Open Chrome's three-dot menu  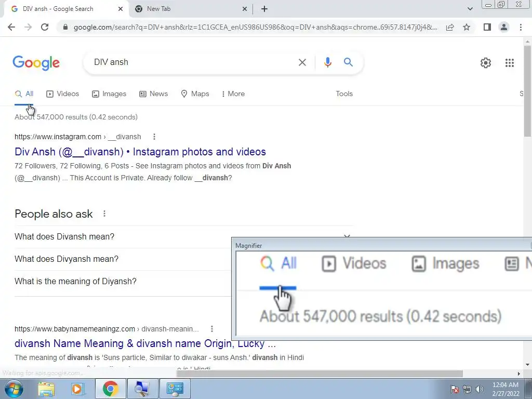tap(521, 27)
